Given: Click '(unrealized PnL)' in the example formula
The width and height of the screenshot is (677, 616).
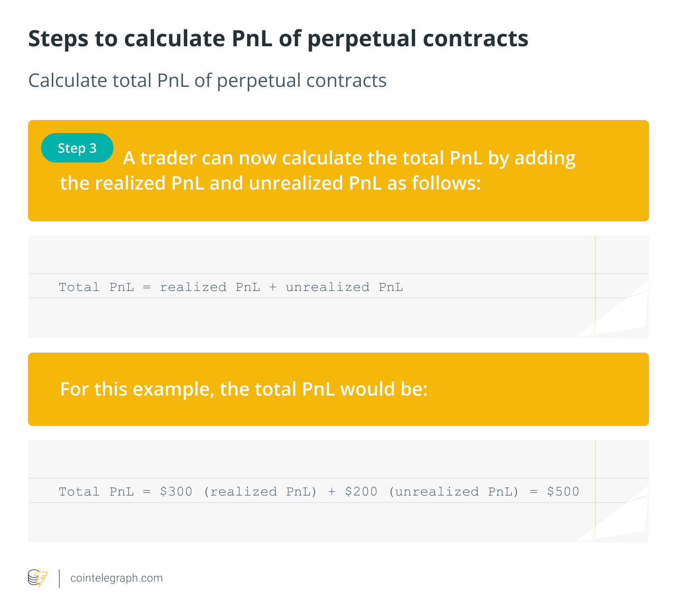Looking at the screenshot, I should [x=453, y=491].
